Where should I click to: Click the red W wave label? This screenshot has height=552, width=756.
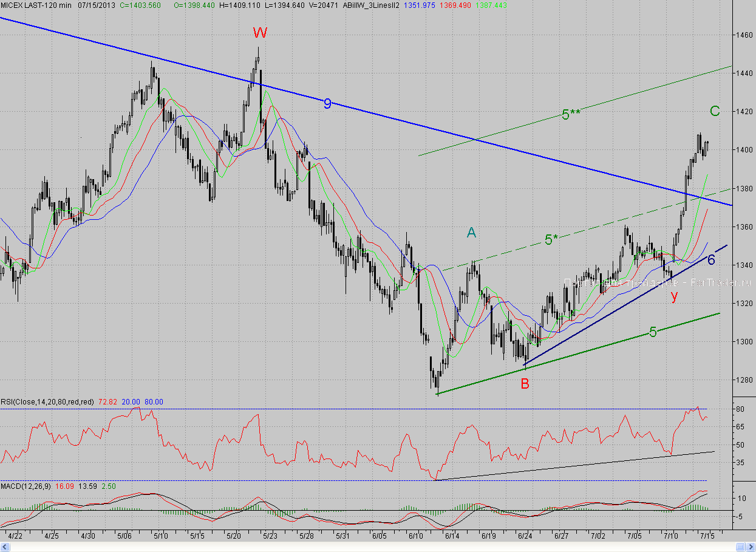click(261, 33)
